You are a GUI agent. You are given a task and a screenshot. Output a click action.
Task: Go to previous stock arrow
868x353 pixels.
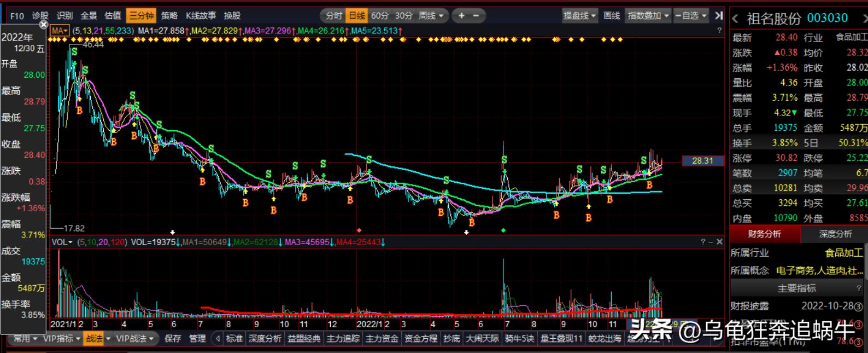tap(736, 19)
